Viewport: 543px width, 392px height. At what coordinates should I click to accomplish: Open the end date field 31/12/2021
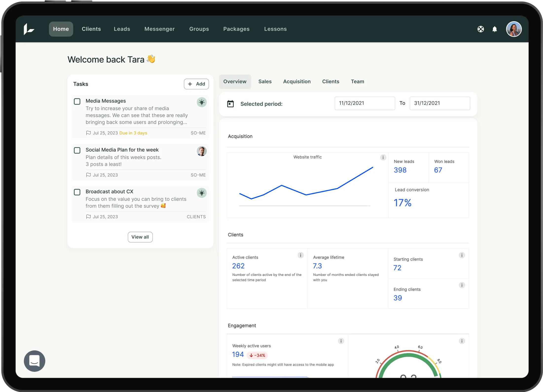pyautogui.click(x=439, y=103)
